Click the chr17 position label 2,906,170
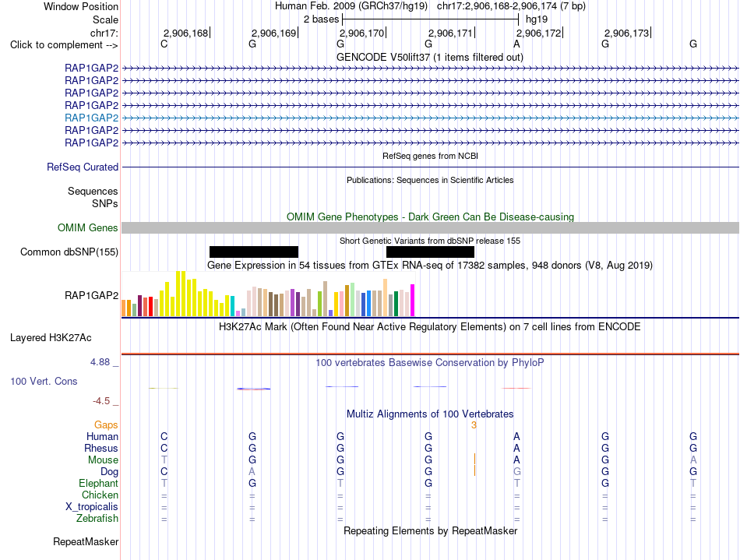Viewport: 740px width, 560px height. pos(362,33)
